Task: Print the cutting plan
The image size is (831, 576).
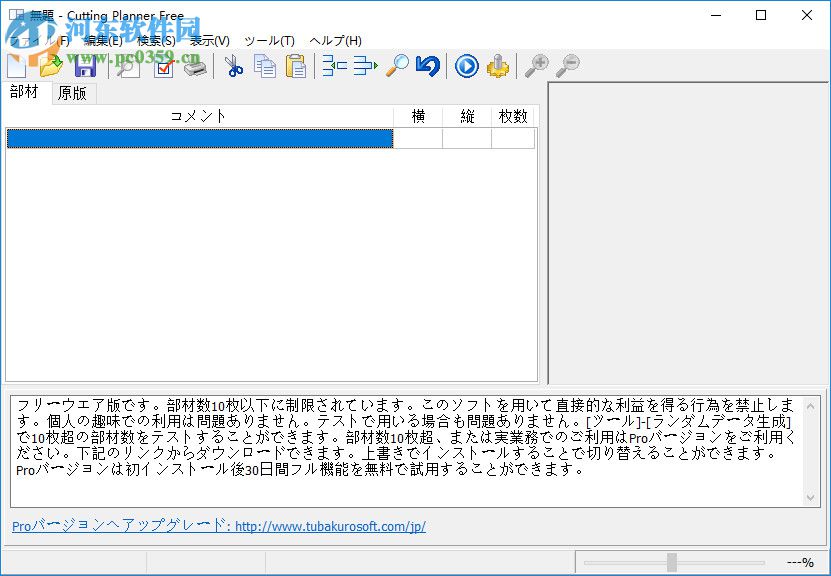Action: click(196, 66)
